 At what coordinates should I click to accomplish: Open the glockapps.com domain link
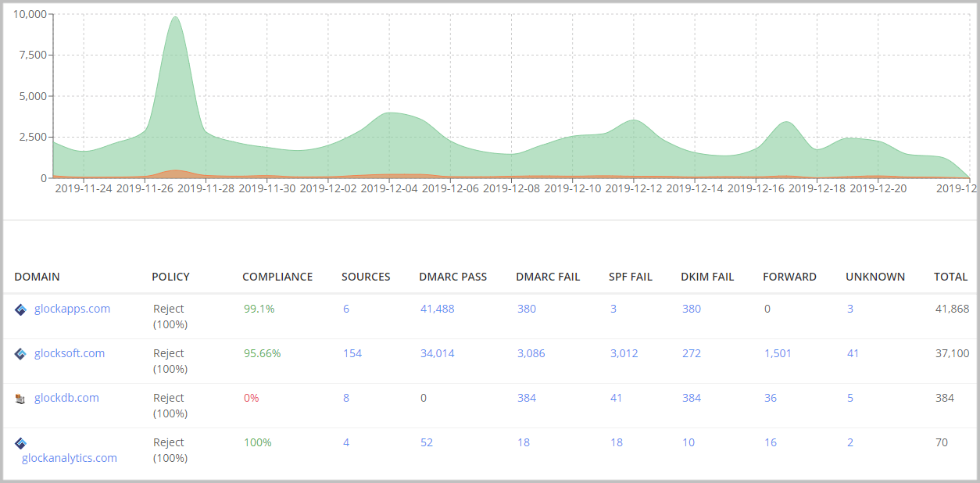coord(72,309)
